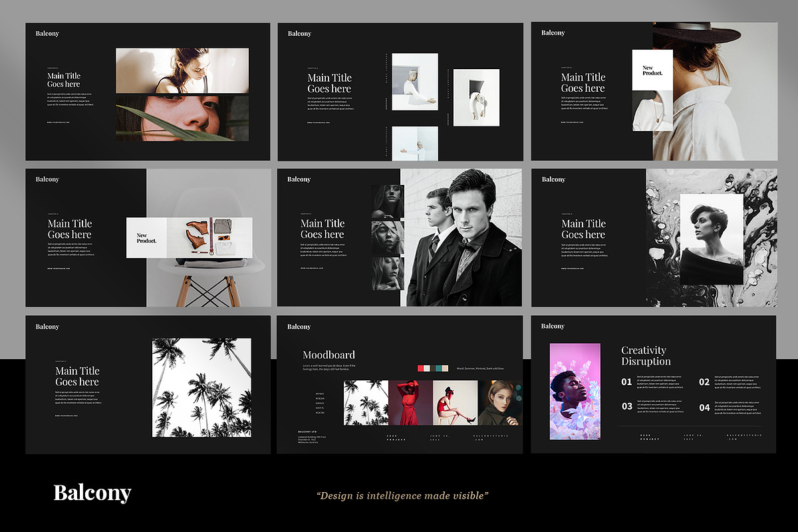
Task: Select the 'JUNE 24, 2021' date on the Moodboard slide
Action: pos(440,438)
